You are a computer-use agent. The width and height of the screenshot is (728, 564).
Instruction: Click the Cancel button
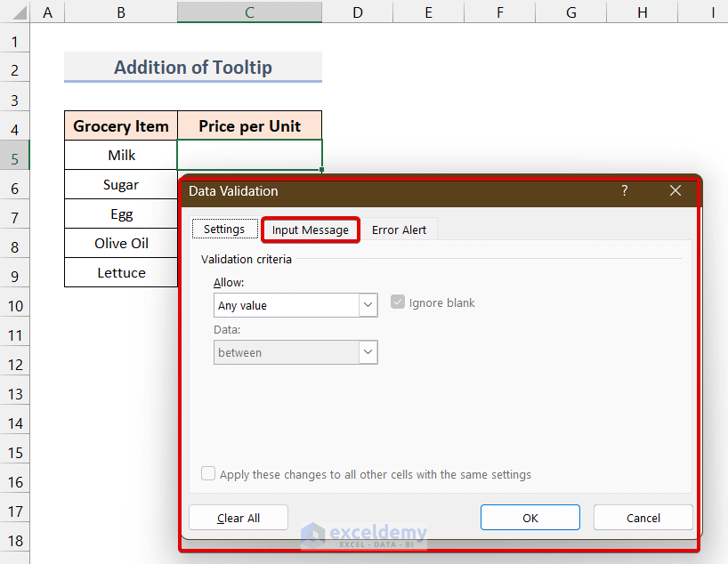pos(643,518)
